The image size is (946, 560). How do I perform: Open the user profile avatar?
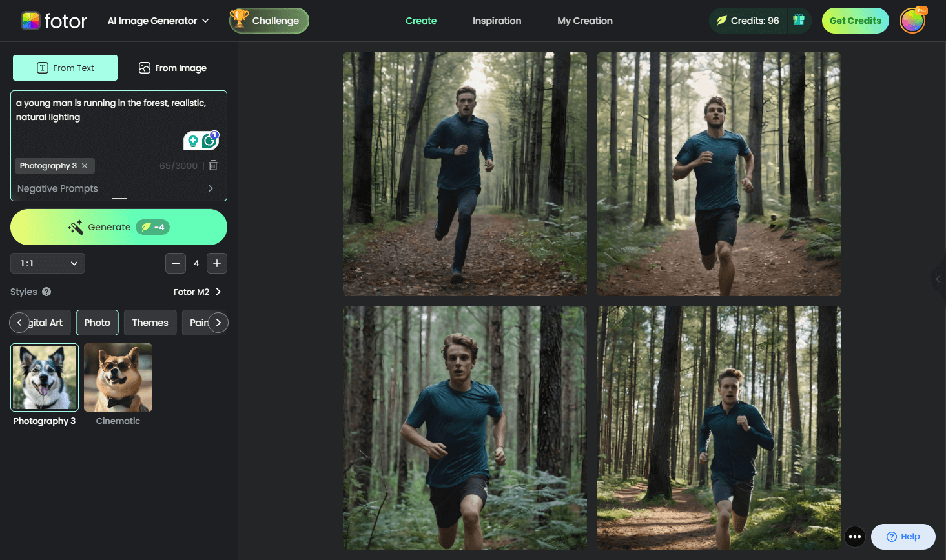[912, 21]
